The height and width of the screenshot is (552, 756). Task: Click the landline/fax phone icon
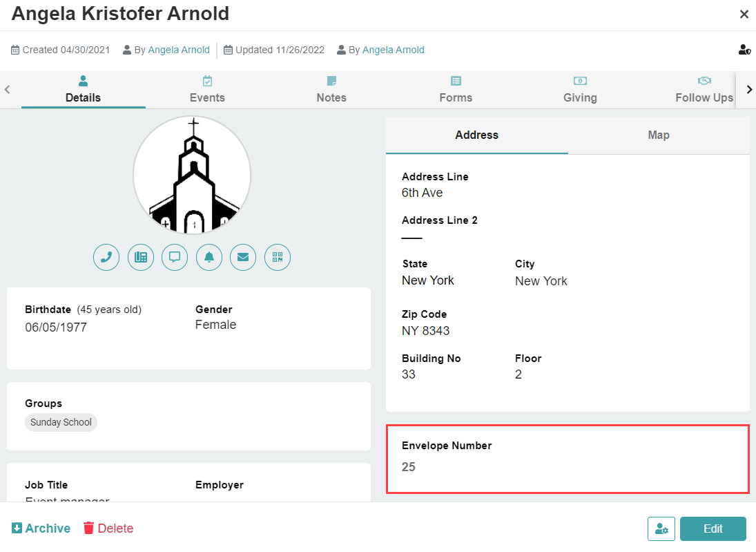[141, 257]
